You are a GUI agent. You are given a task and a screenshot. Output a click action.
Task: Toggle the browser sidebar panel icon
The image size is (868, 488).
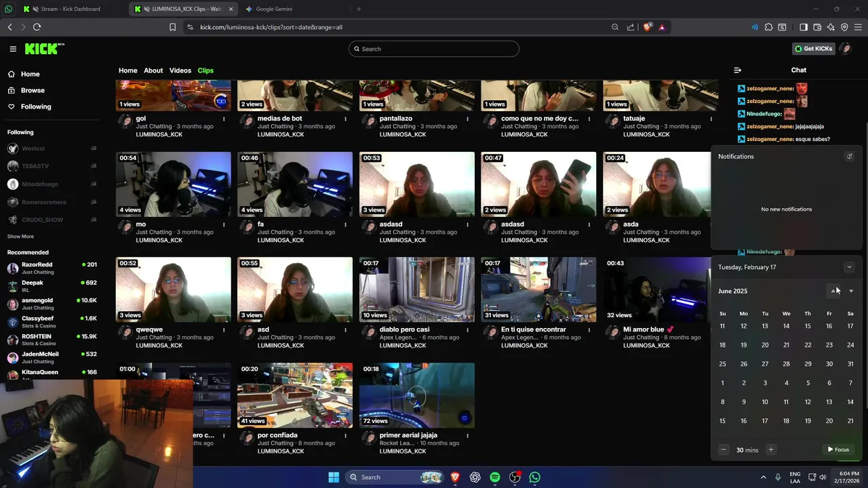(804, 27)
